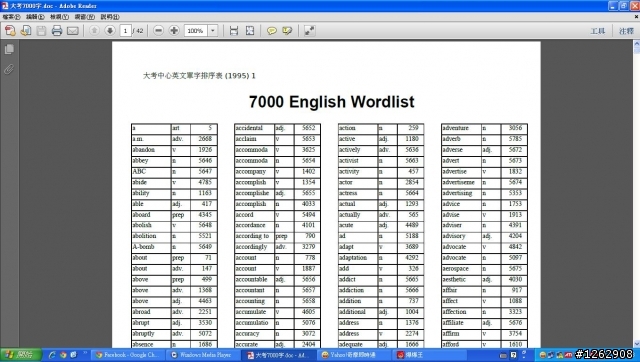Click the word 'aerospace' in table
Screen dimensions: 640x362
[456, 269]
